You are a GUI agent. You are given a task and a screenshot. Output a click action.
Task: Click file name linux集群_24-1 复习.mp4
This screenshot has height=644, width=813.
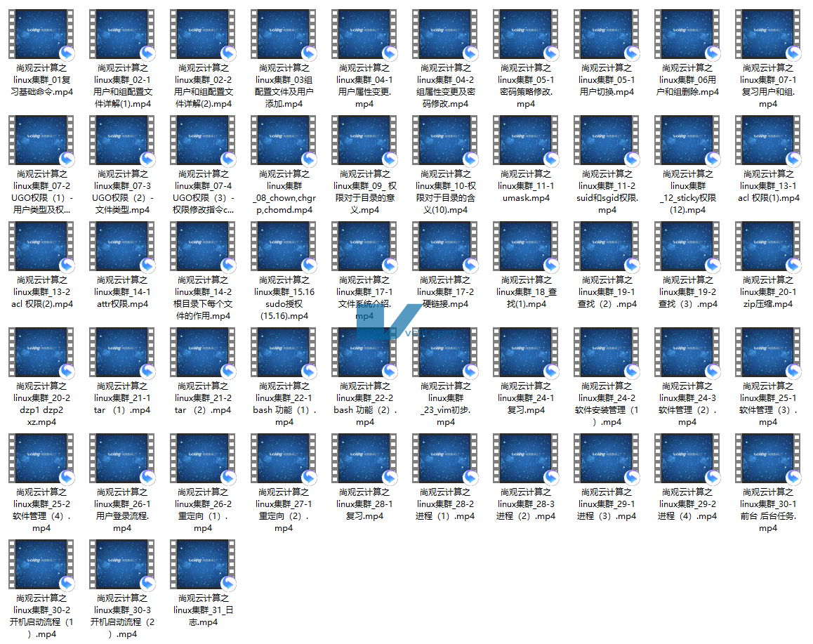pyautogui.click(x=526, y=398)
